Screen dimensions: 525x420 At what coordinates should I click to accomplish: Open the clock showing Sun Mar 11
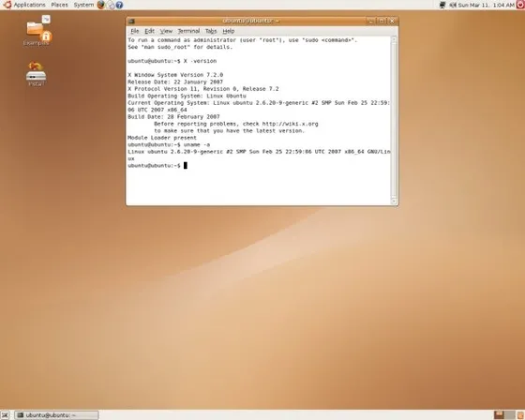[486, 5]
